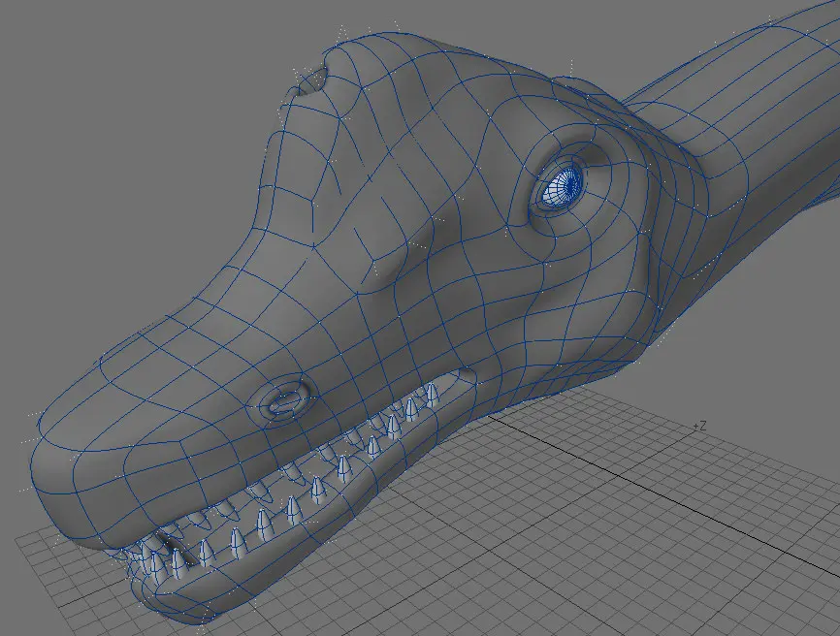Click the +Z axis label on grid

coord(699,427)
